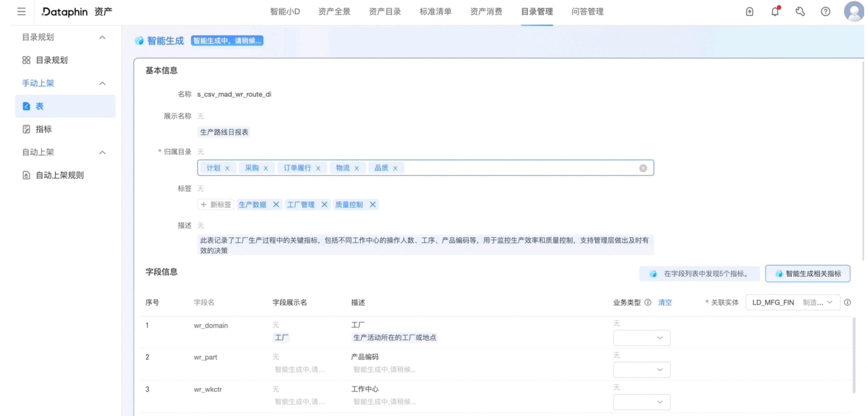Remove the 生产数据 label tag

coord(276,204)
